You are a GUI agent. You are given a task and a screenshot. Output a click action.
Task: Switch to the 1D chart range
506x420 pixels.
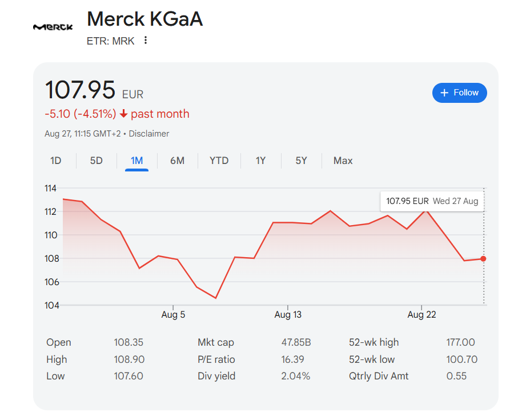56,161
